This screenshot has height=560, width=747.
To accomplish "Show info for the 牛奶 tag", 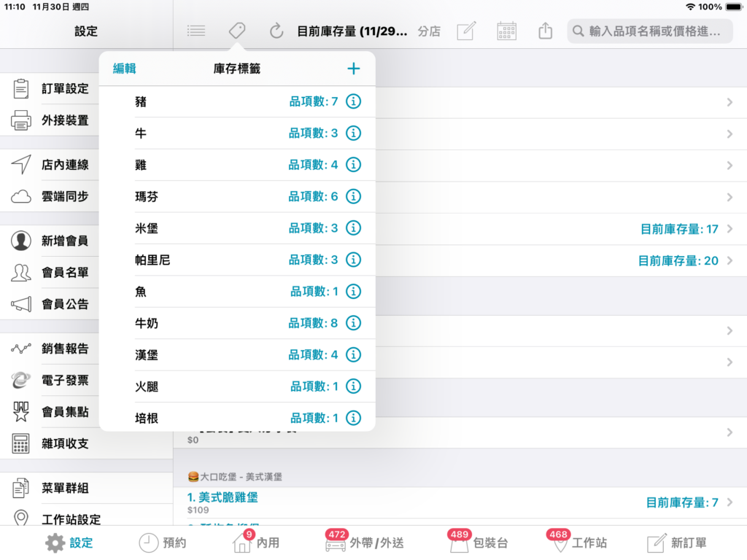I will pyautogui.click(x=354, y=323).
